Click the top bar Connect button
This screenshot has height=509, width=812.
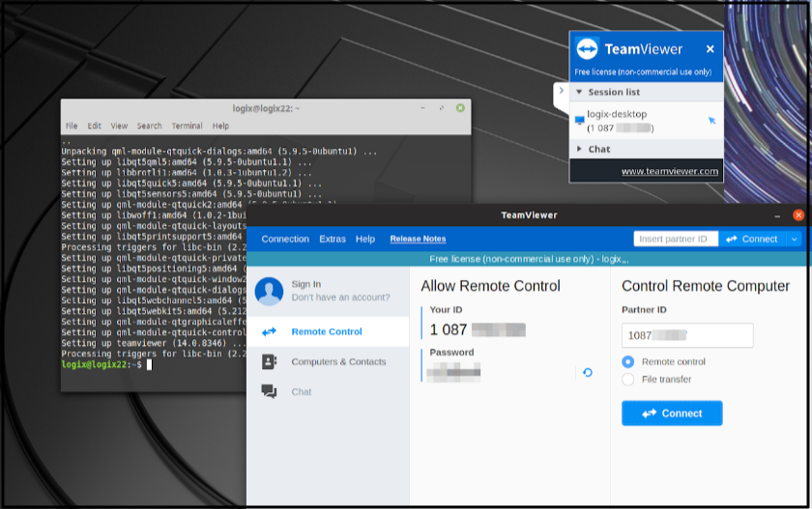752,239
